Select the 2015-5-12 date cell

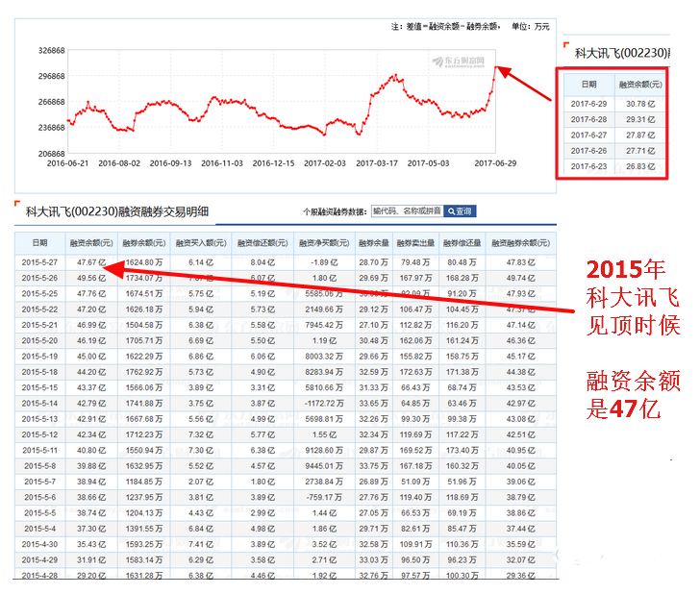pyautogui.click(x=39, y=434)
